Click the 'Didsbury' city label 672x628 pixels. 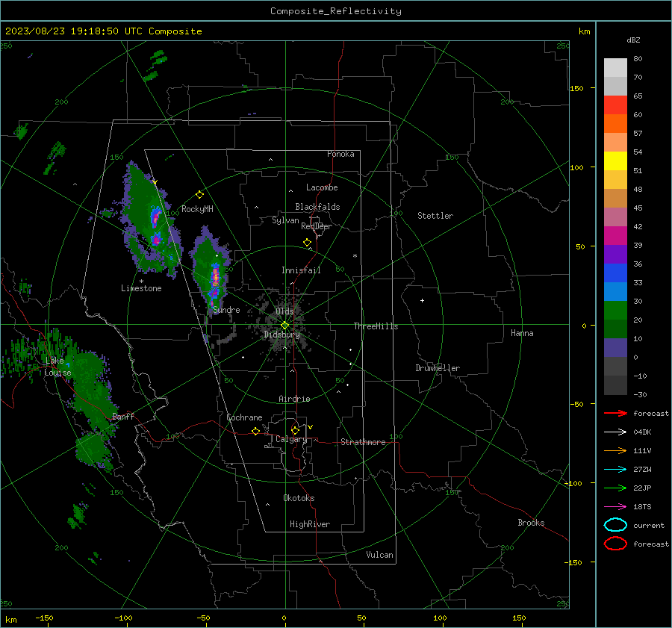click(281, 335)
